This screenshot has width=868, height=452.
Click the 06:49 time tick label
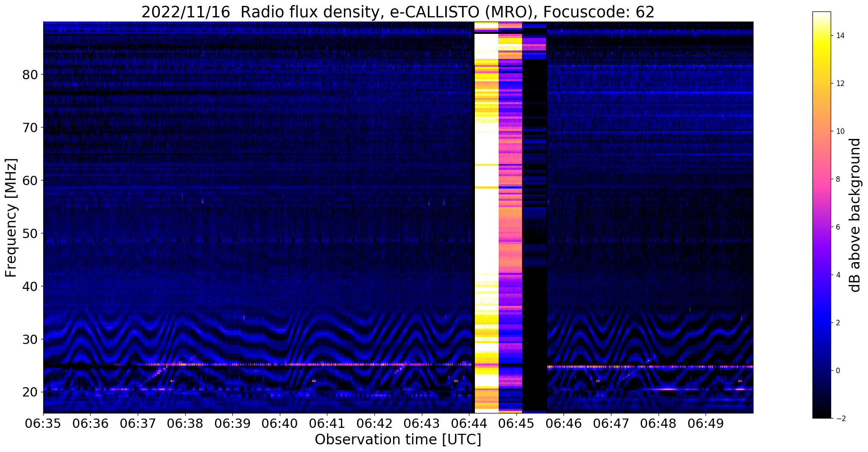(706, 424)
